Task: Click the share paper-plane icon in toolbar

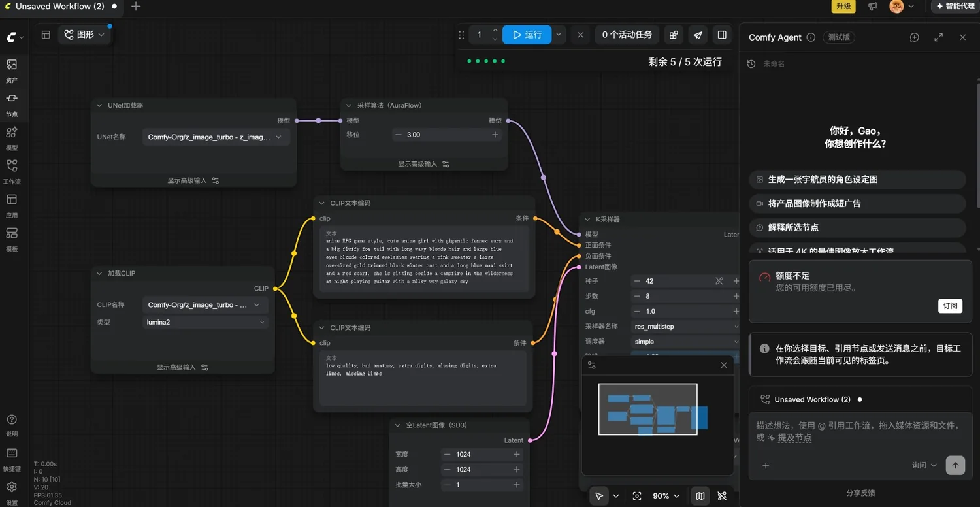Action: coord(698,35)
